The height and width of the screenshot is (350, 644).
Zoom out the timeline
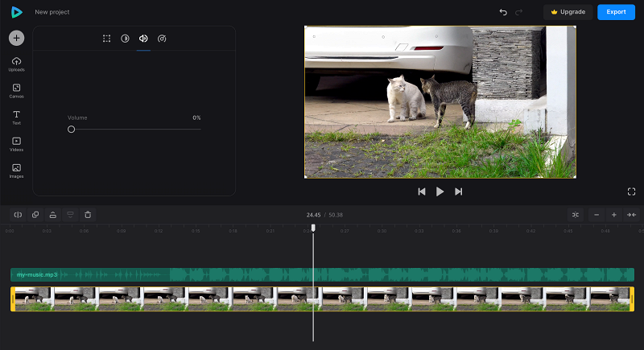[597, 215]
